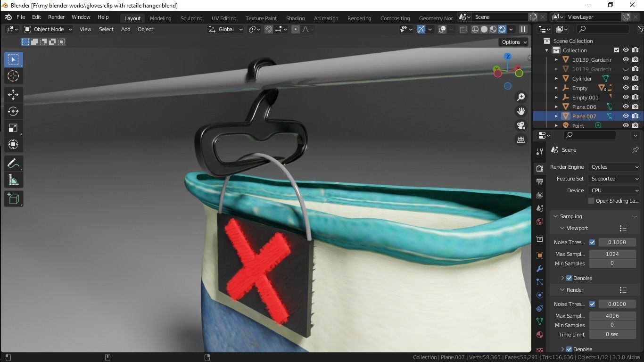
Task: Switch to wireframe viewport shading
Action: tap(475, 29)
